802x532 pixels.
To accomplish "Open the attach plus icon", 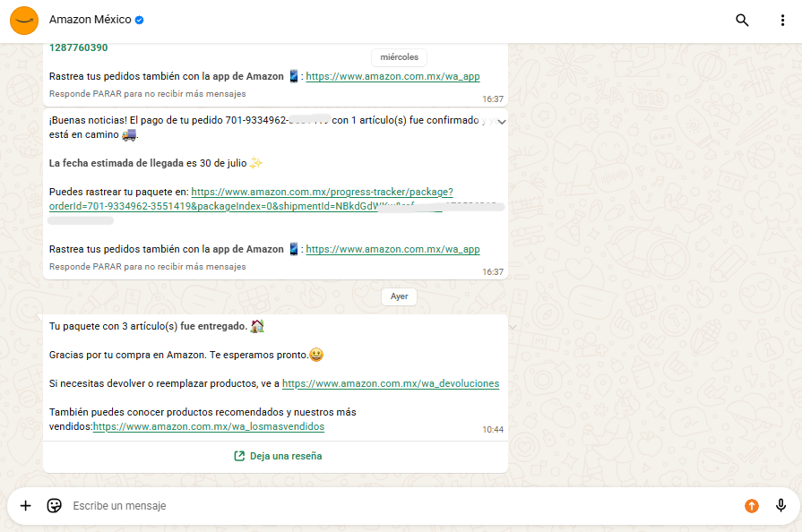I will click(26, 505).
